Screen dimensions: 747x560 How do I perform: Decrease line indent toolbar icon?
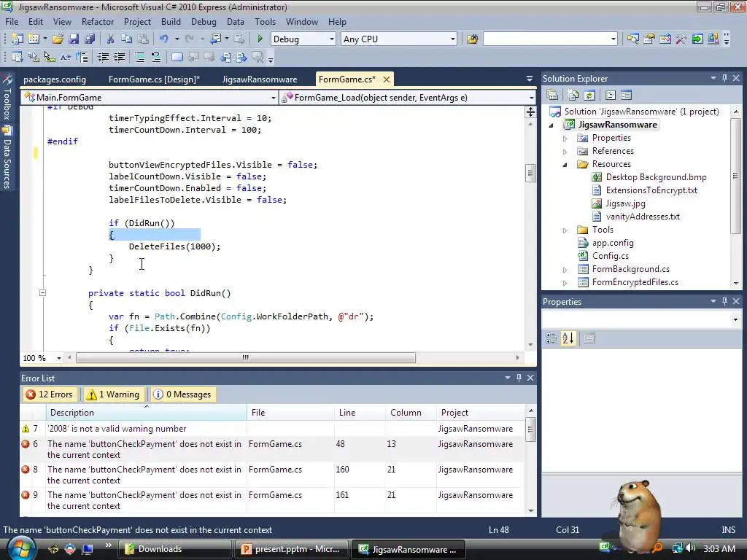(x=103, y=57)
